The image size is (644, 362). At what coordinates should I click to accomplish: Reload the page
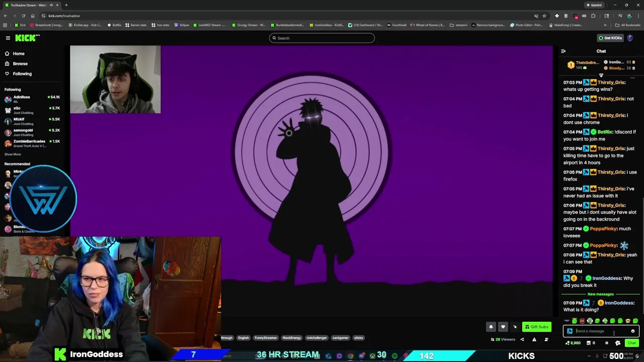23,16
